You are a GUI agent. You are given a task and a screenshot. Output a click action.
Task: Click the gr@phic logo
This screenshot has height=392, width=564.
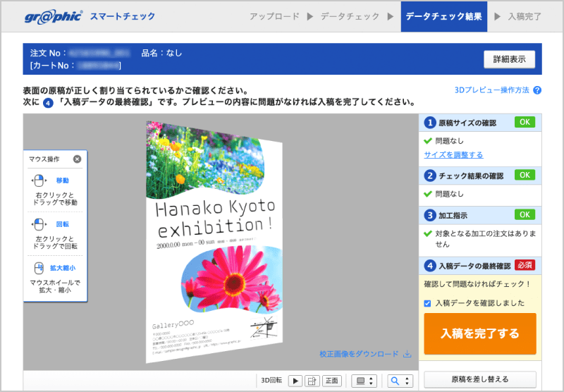[x=54, y=16]
